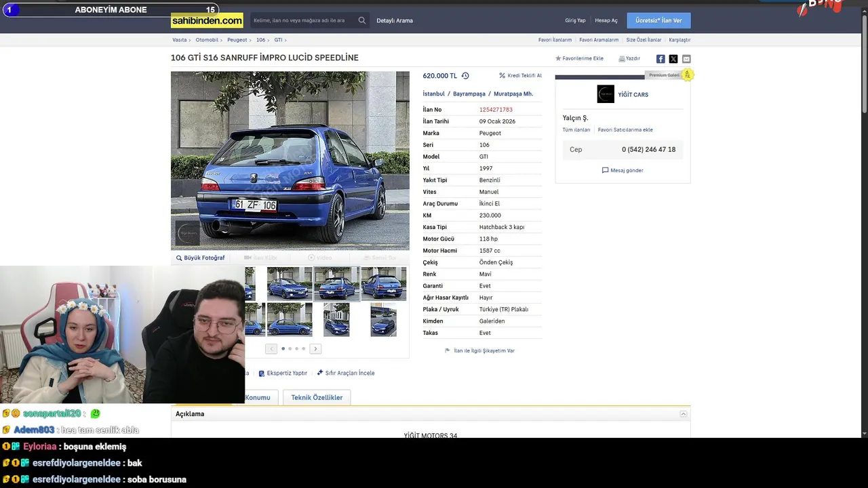The image size is (868, 488).
Task: Open Otomobil breadcrumb
Action: point(207,40)
